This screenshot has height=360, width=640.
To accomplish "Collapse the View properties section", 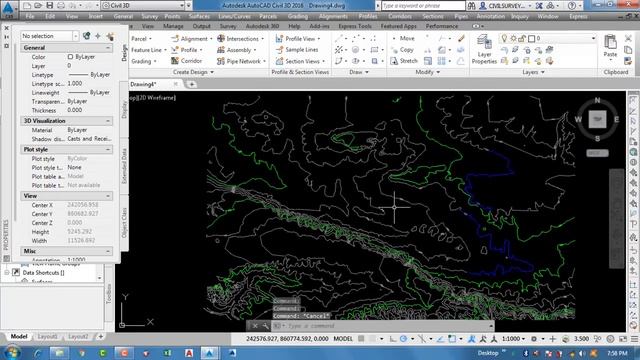I will [108, 196].
